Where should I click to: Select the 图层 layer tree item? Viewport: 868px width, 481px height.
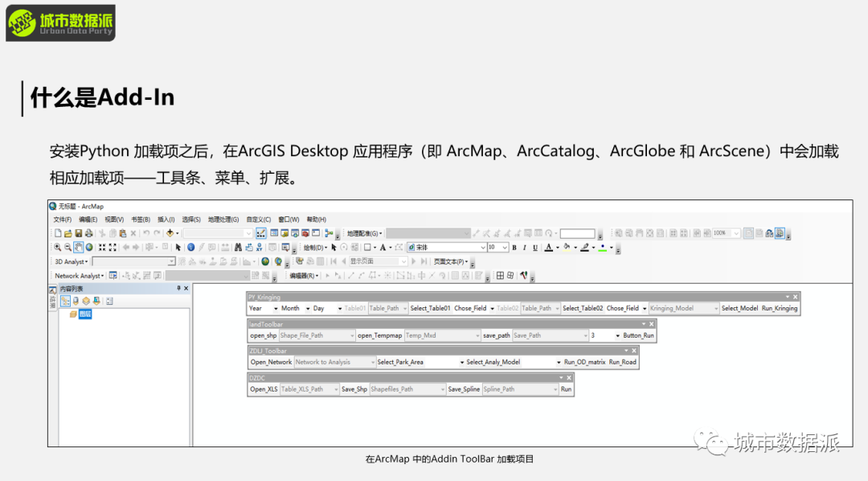pyautogui.click(x=84, y=314)
